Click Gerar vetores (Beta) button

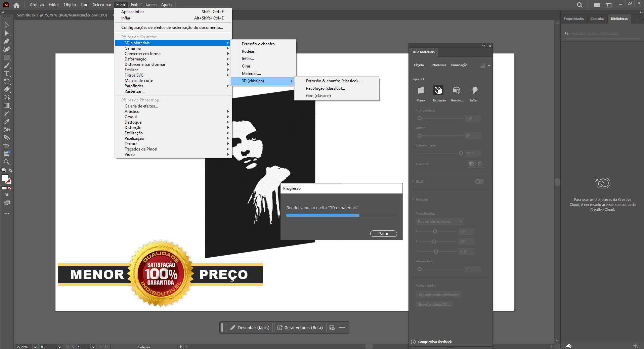point(300,328)
